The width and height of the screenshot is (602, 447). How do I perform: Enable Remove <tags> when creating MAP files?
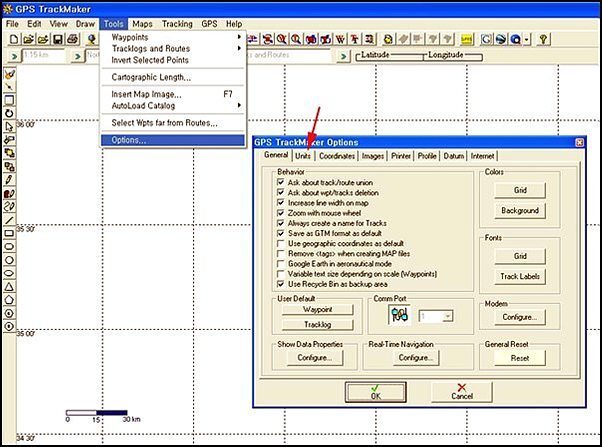281,253
